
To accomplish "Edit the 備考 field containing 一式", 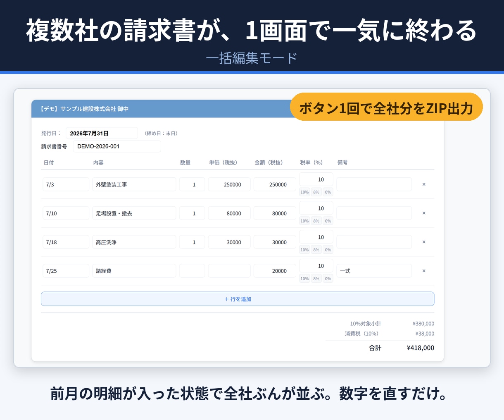I will (x=374, y=271).
